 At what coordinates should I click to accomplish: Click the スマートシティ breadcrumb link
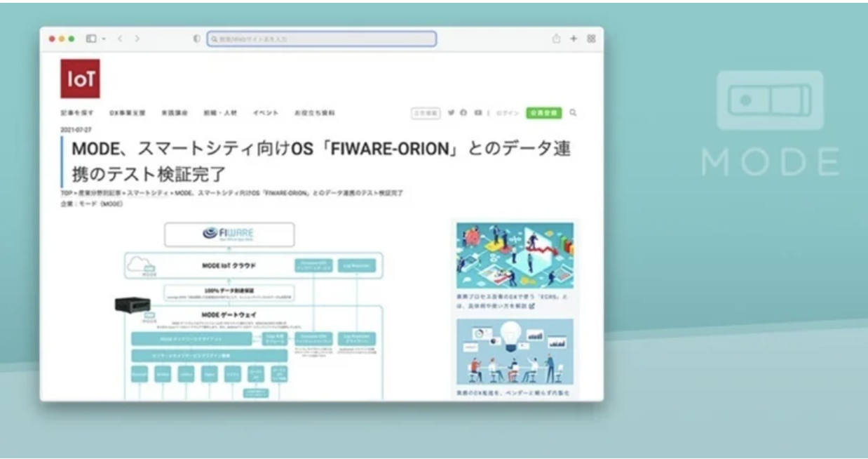149,192
